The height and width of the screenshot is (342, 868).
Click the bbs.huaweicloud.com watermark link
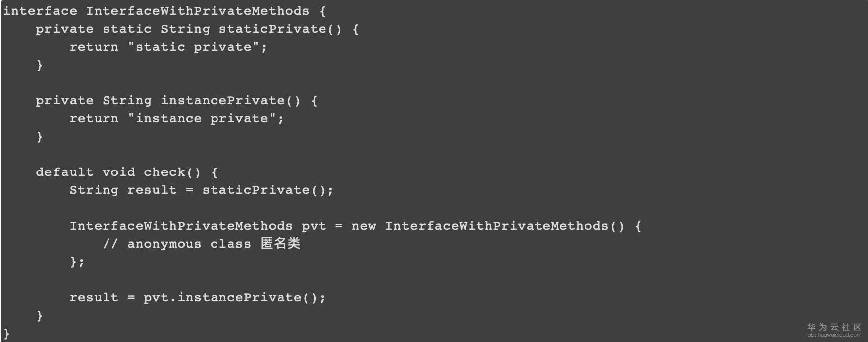834,335
